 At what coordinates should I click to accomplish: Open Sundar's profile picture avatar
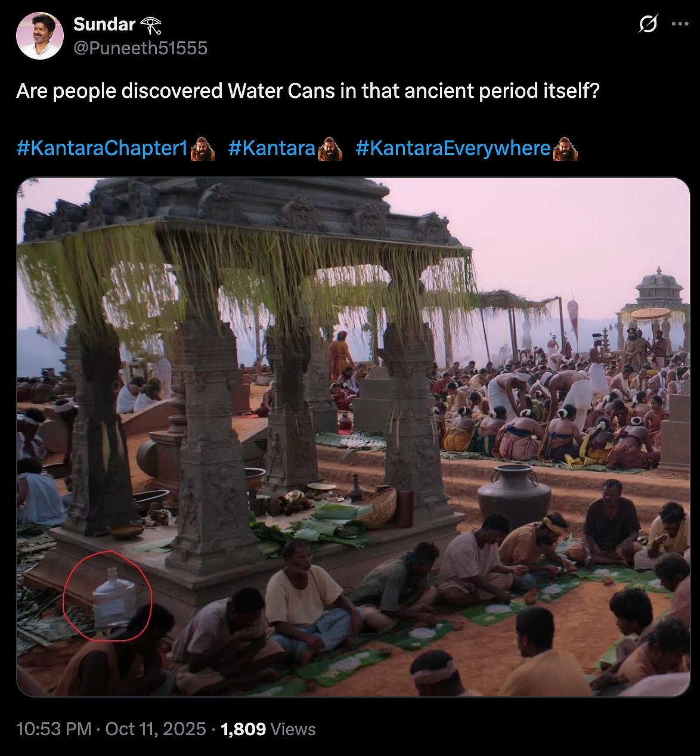[x=39, y=36]
